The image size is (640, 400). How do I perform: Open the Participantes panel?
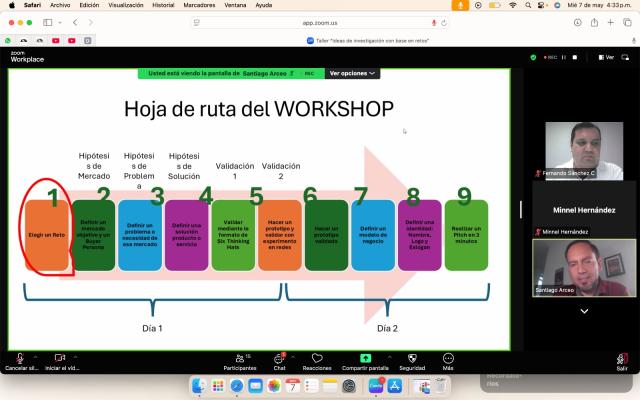(239, 358)
